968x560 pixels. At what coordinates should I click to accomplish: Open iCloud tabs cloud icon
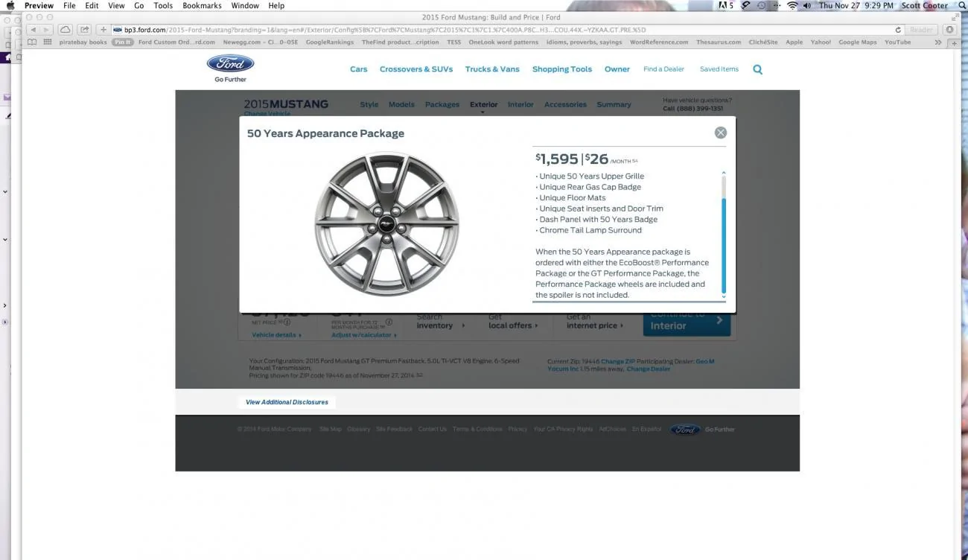pyautogui.click(x=66, y=30)
